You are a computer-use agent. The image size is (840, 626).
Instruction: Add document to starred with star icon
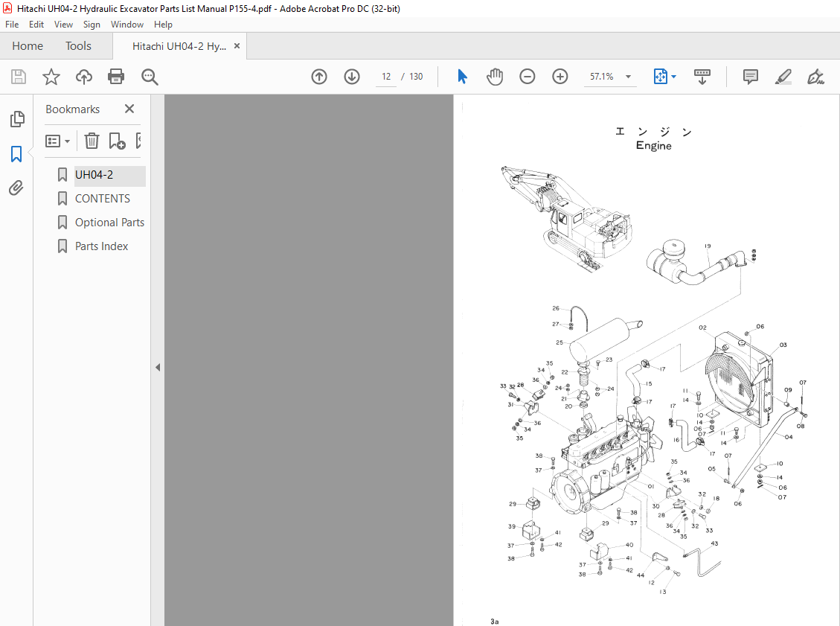[x=51, y=77]
